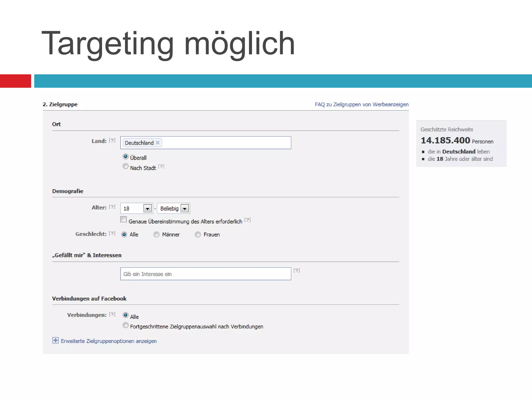Click the help icon next to Verbindungen
Screen dimensions: 532x399
pos(112,314)
